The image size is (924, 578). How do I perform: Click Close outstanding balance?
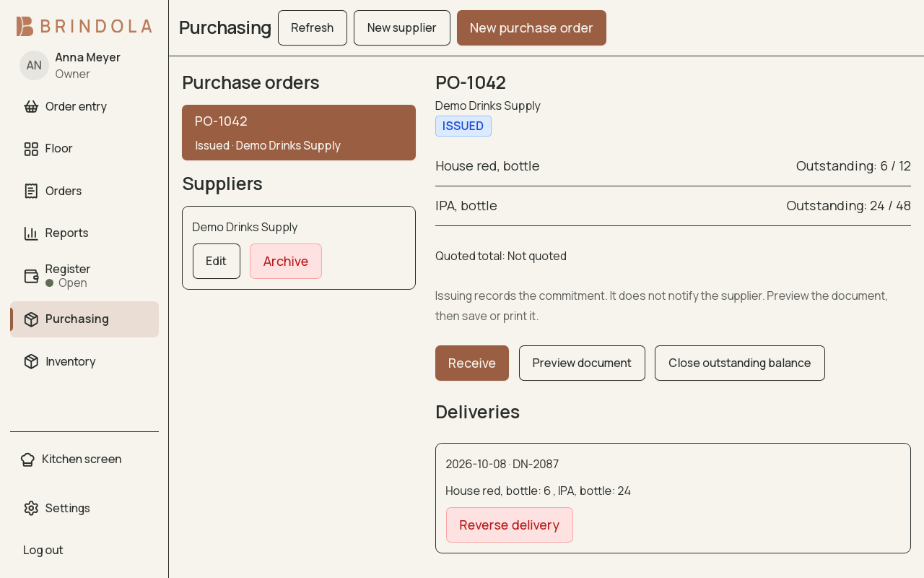pos(740,363)
